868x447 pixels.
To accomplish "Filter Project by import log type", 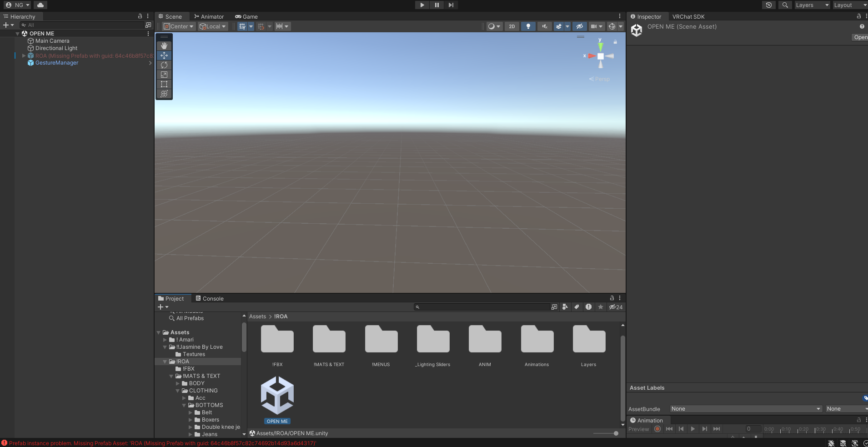I will (x=588, y=307).
